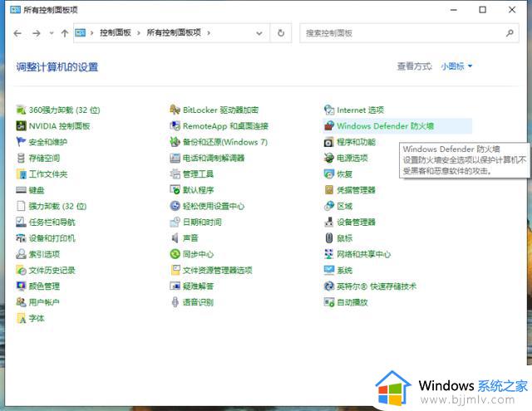Open the 设备和打印机 icon
The image size is (532, 411).
[21, 237]
